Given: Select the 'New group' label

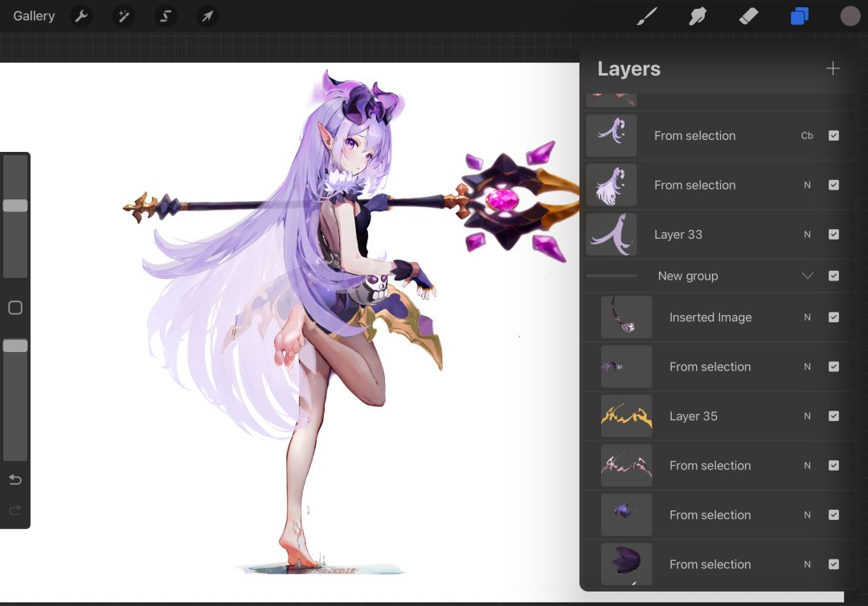Looking at the screenshot, I should pyautogui.click(x=688, y=276).
